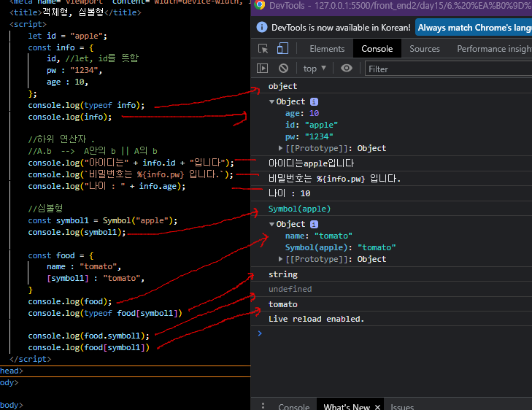Click console.log(typeof info) code line

click(86, 105)
